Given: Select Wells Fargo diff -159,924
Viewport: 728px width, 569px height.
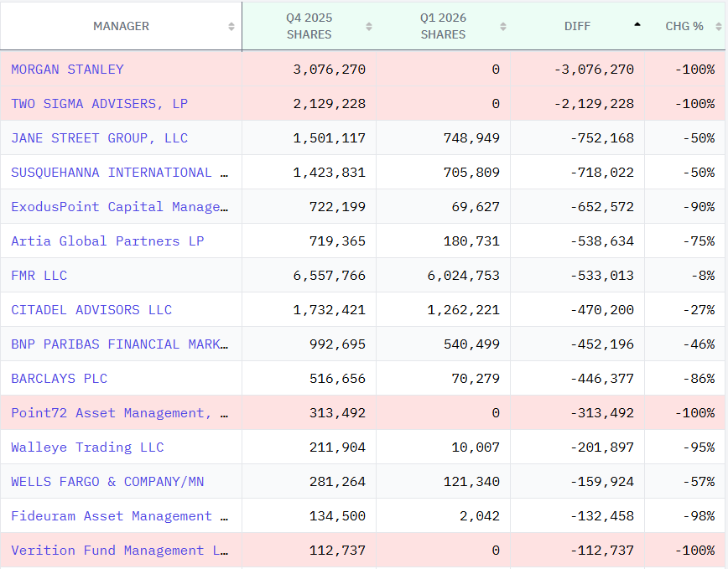Looking at the screenshot, I should tap(602, 481).
